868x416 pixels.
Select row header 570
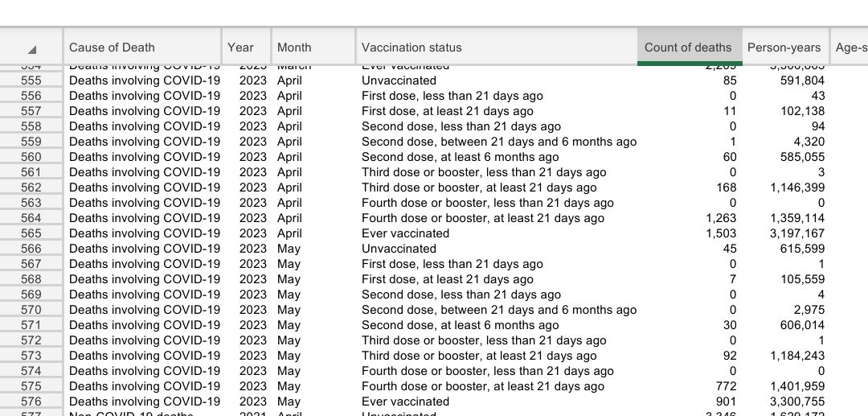click(31, 310)
